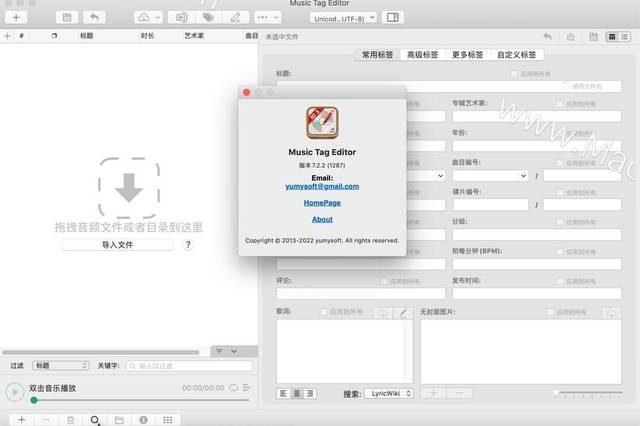Toggle the repeat loop icon in player
The image size is (640, 426).
[233, 388]
